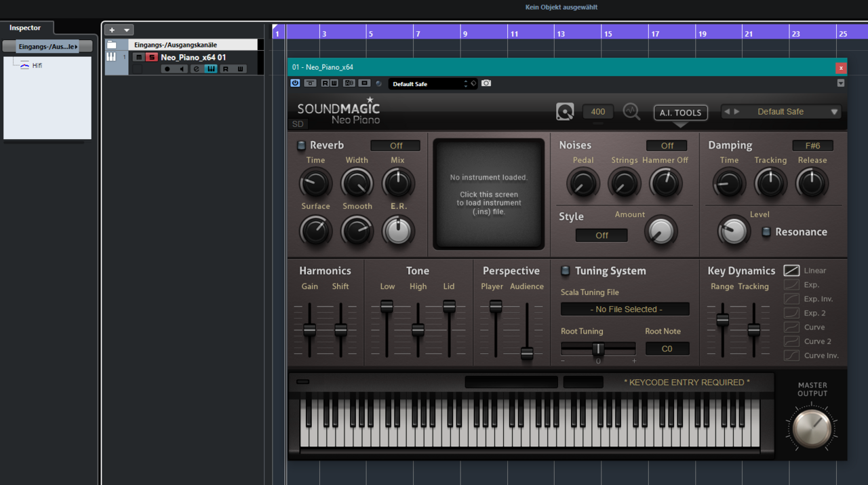This screenshot has width=868, height=485.
Task: Open the plugin window menu arrow at right
Action: [841, 83]
